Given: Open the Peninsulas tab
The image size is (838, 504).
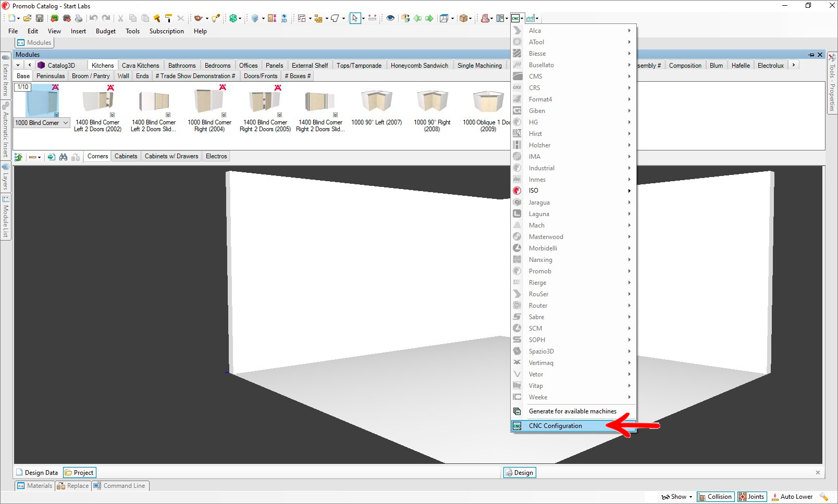Looking at the screenshot, I should [51, 76].
